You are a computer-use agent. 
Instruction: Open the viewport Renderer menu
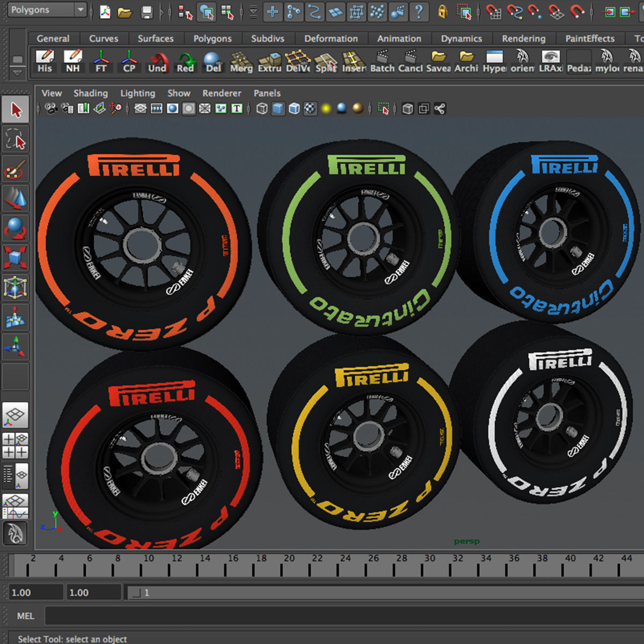click(222, 93)
